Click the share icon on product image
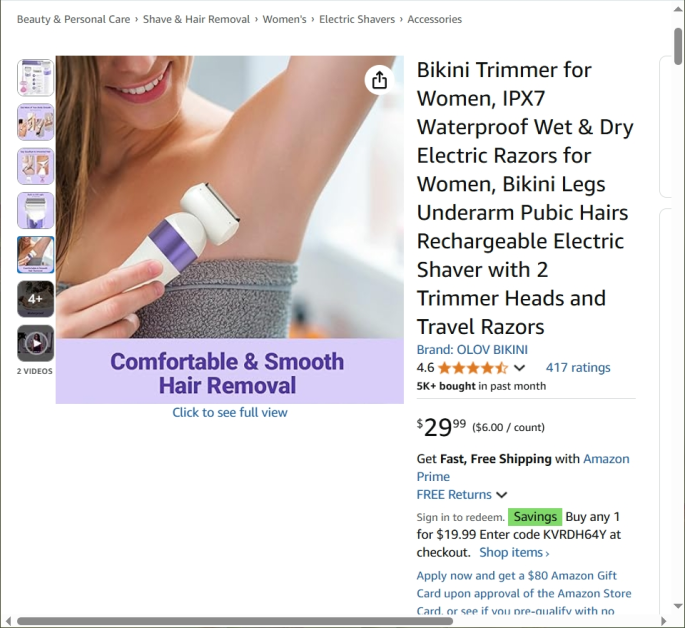The height and width of the screenshot is (628, 685). click(379, 80)
